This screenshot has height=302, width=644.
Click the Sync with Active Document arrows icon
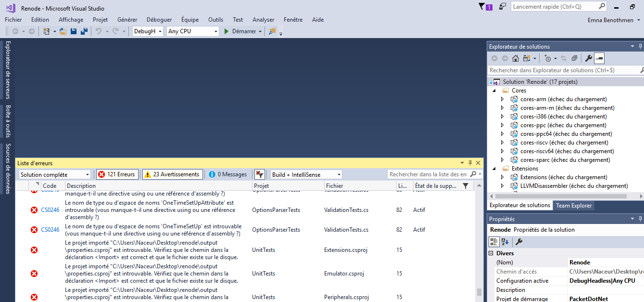click(x=564, y=58)
